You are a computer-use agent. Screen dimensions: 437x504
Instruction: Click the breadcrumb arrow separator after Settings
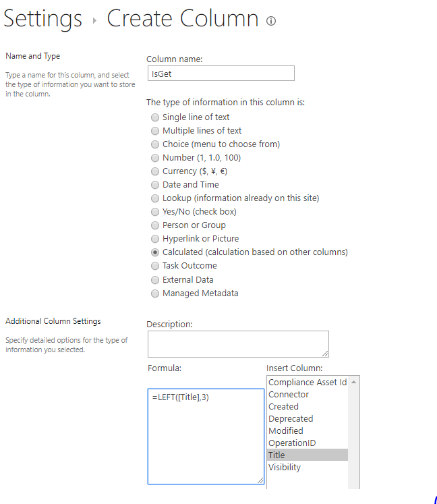pyautogui.click(x=94, y=21)
